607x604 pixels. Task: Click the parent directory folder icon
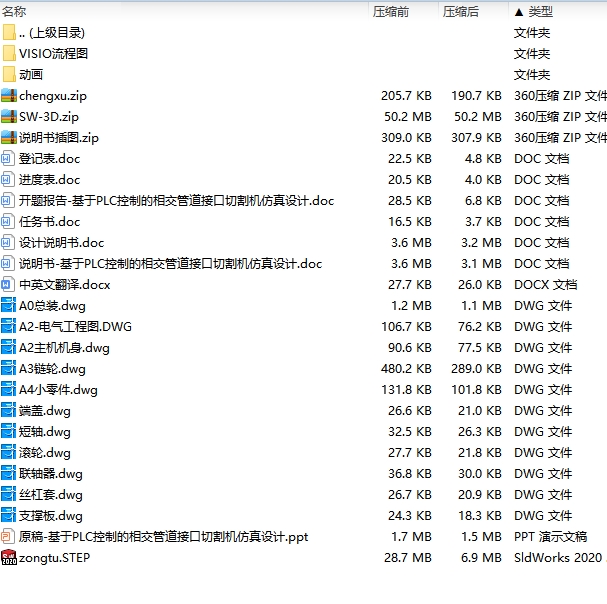coord(9,33)
